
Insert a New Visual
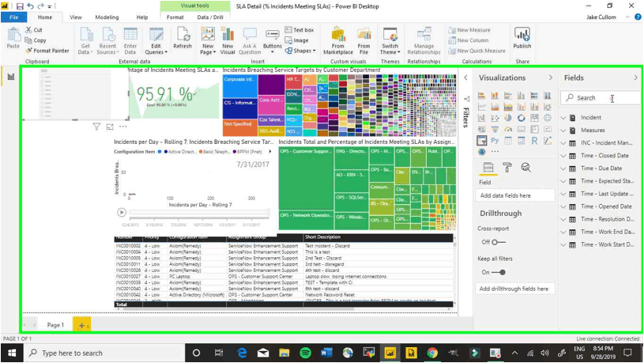[228, 41]
